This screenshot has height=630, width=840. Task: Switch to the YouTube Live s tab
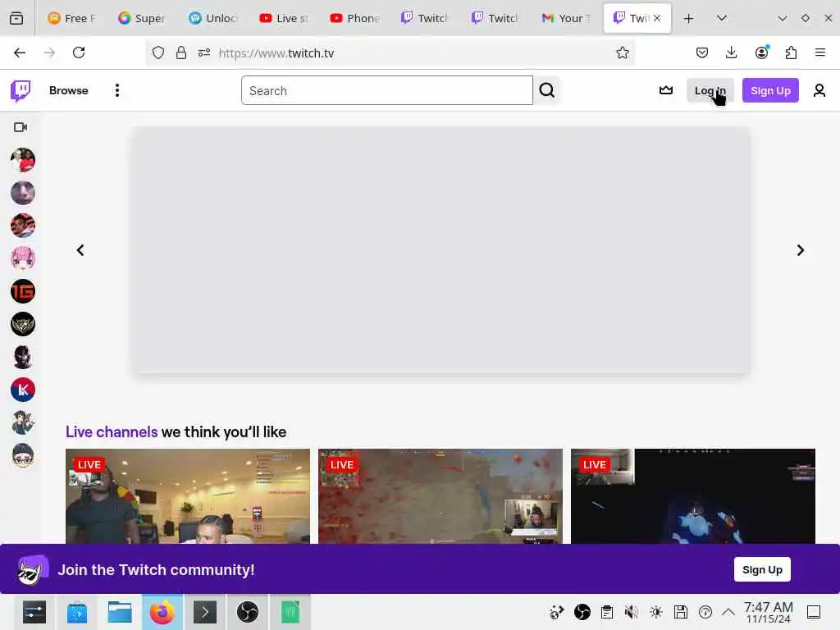point(283,18)
